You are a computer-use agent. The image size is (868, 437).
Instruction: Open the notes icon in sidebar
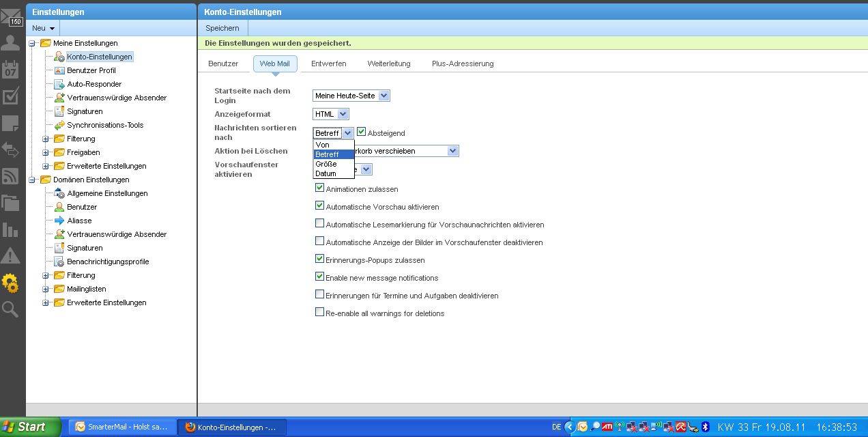pos(10,124)
